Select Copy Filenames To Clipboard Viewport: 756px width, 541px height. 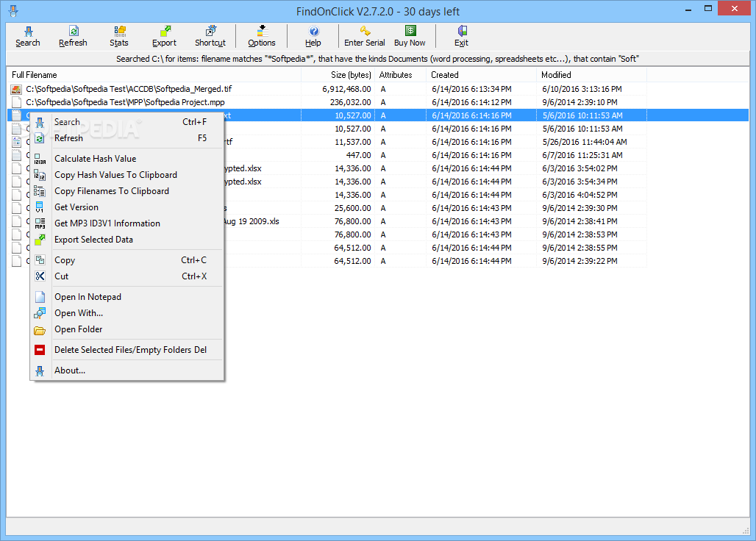coord(127,191)
